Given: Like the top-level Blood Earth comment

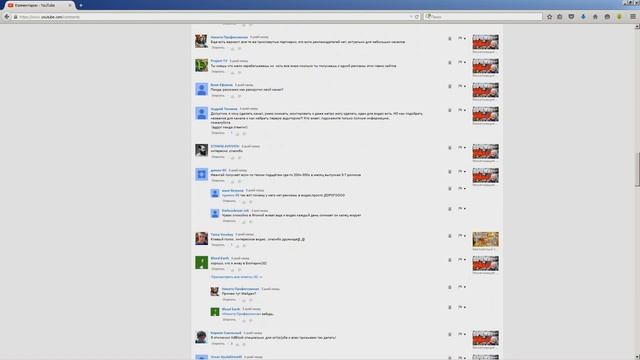Looking at the screenshot, I should [x=232, y=269].
